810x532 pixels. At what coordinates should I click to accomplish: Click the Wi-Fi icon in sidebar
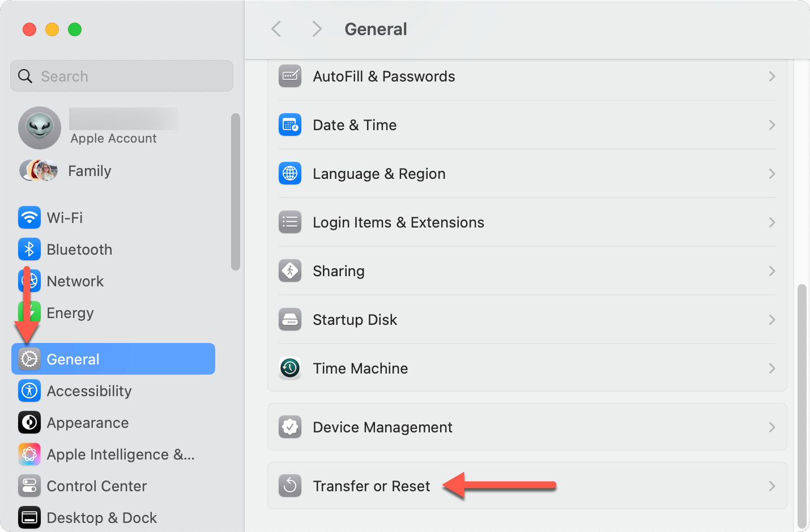pyautogui.click(x=29, y=217)
